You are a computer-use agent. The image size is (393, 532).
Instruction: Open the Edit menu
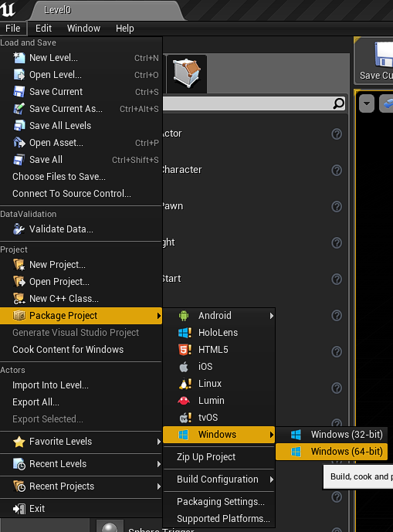tap(43, 28)
